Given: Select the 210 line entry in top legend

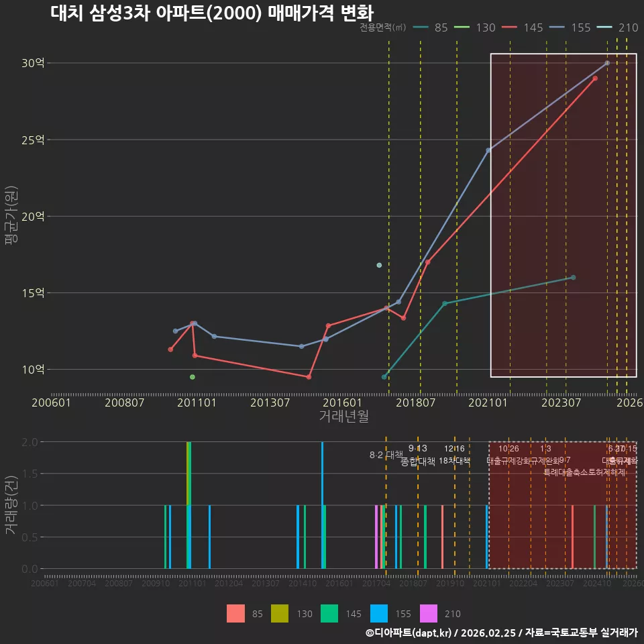Looking at the screenshot, I should 617,28.
